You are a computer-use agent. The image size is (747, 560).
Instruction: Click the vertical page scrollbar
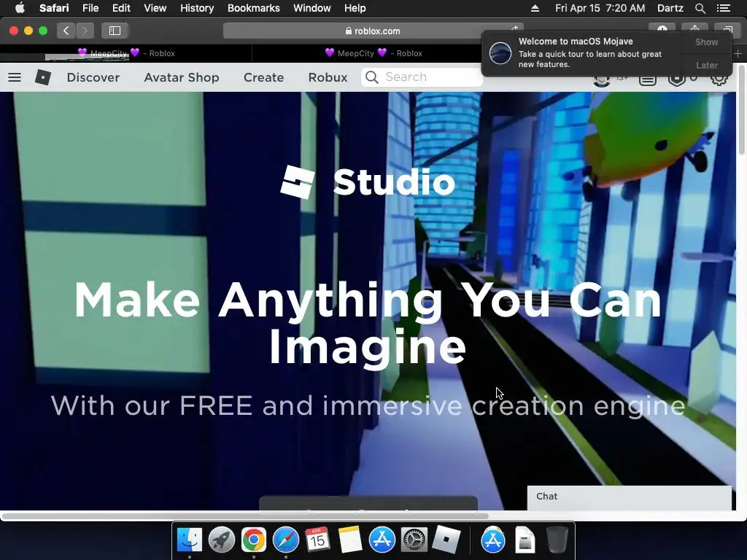click(741, 109)
